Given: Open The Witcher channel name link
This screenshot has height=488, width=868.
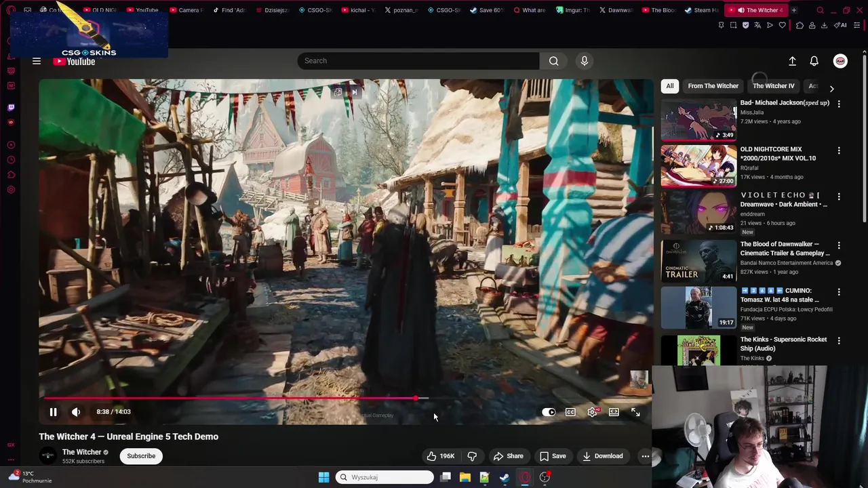Looking at the screenshot, I should tap(81, 452).
